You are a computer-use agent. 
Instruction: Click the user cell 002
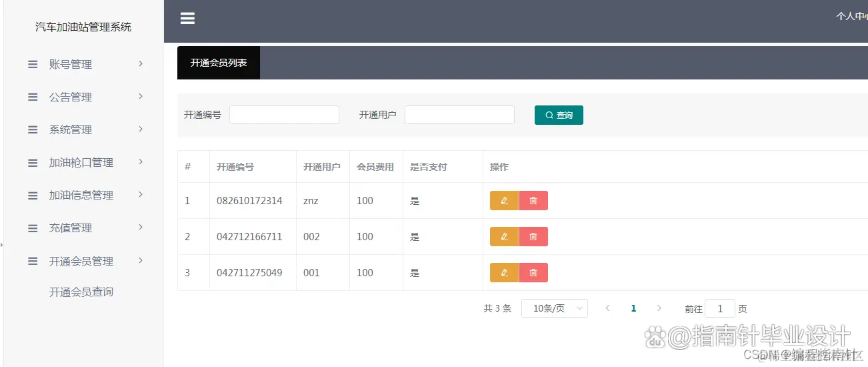(x=311, y=236)
